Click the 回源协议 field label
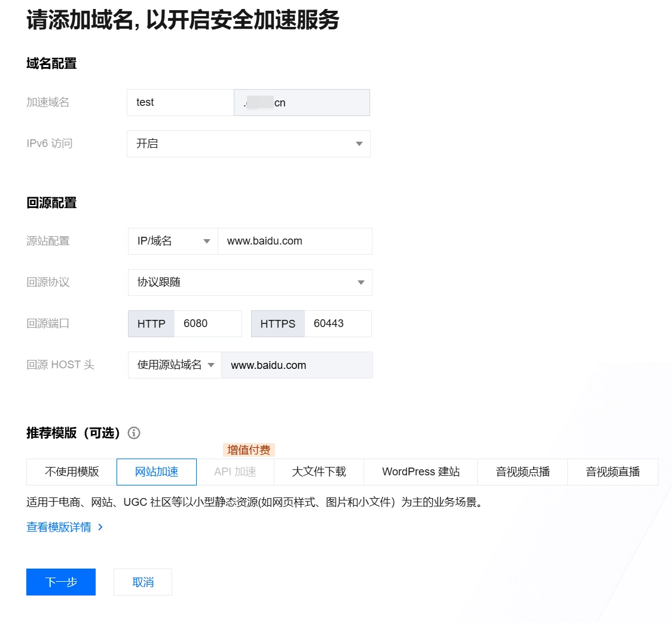672x623 pixels. coord(48,282)
